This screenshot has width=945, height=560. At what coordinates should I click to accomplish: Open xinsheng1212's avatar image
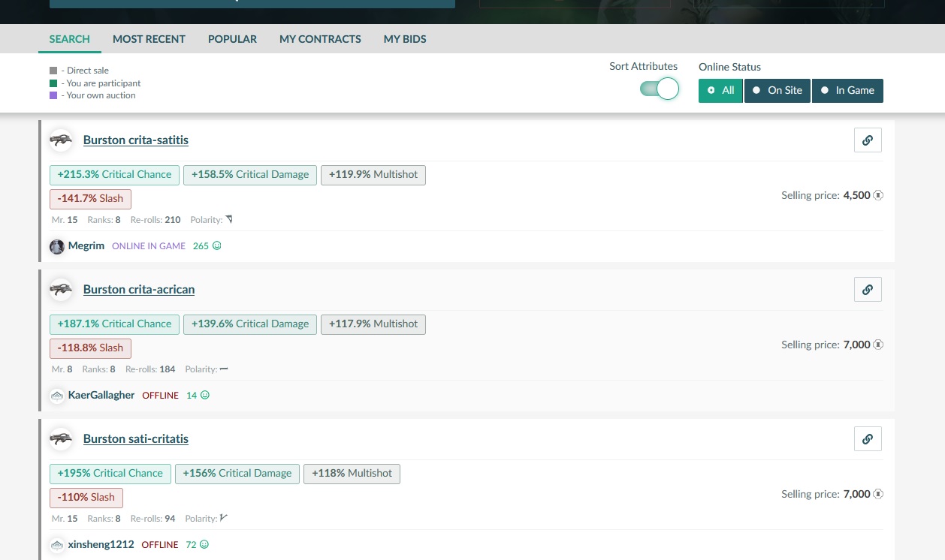(57, 545)
